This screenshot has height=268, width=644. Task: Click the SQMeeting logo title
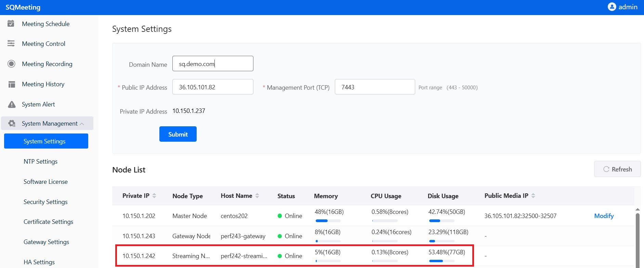tap(23, 7)
